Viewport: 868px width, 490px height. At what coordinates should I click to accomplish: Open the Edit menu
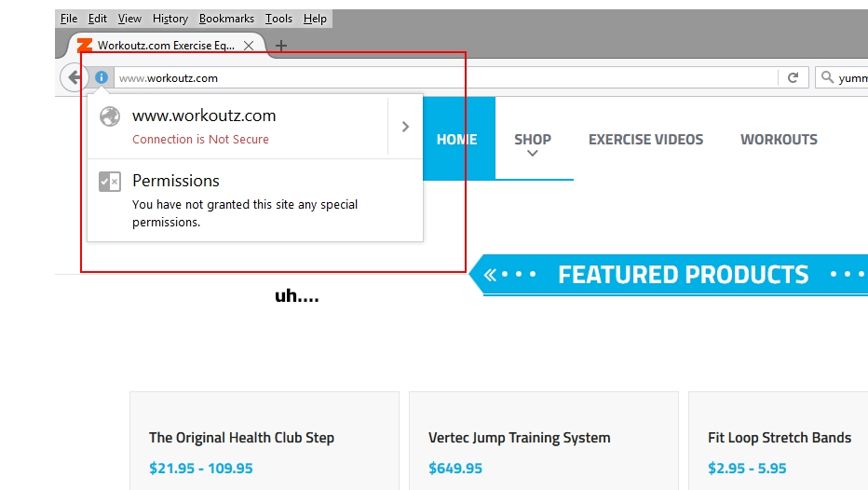[98, 19]
